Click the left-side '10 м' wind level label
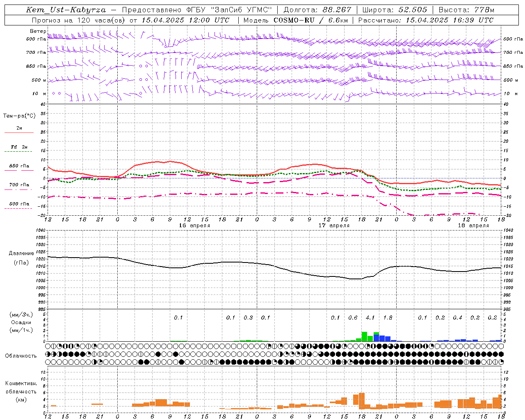525x420 pixels. (x=39, y=94)
